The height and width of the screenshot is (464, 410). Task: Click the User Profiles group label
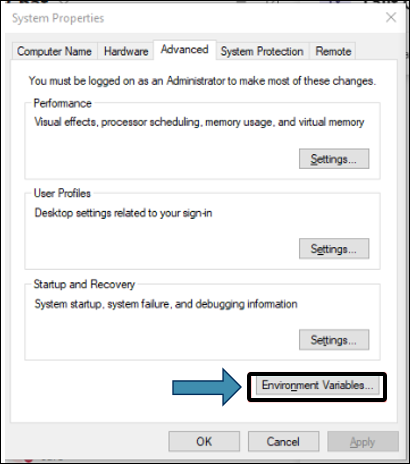click(62, 193)
